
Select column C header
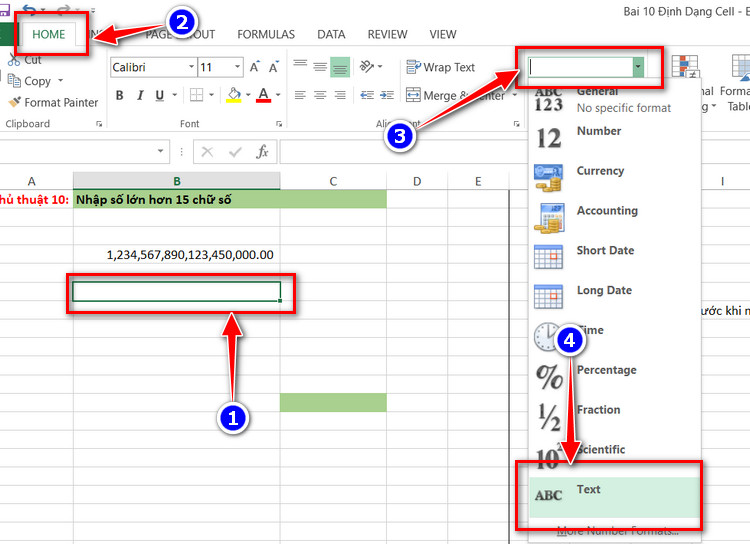click(x=333, y=181)
